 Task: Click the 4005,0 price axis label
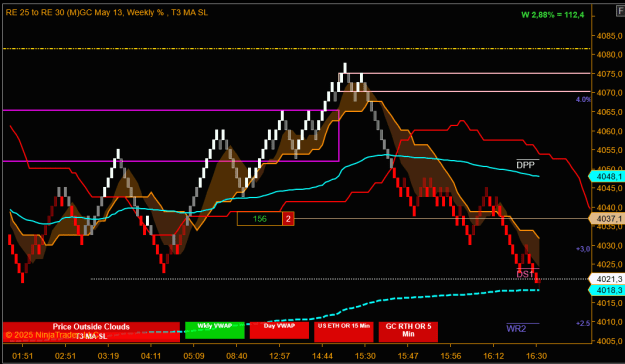click(x=609, y=341)
